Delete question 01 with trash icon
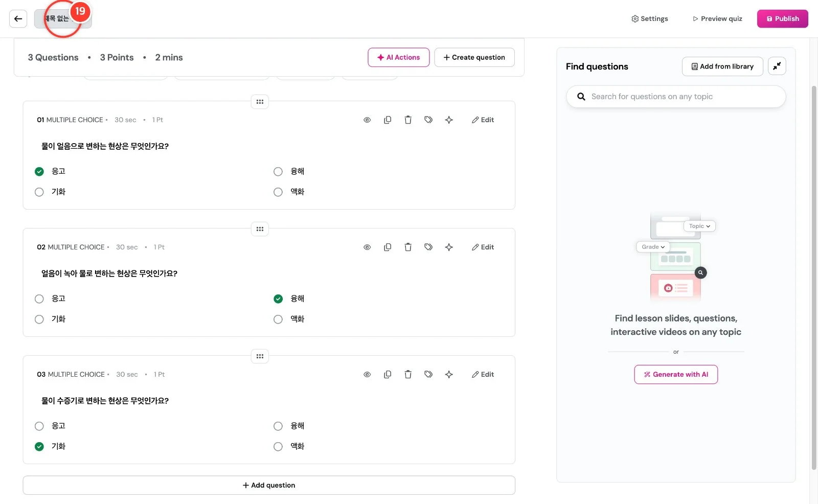The height and width of the screenshot is (504, 818). pos(408,120)
